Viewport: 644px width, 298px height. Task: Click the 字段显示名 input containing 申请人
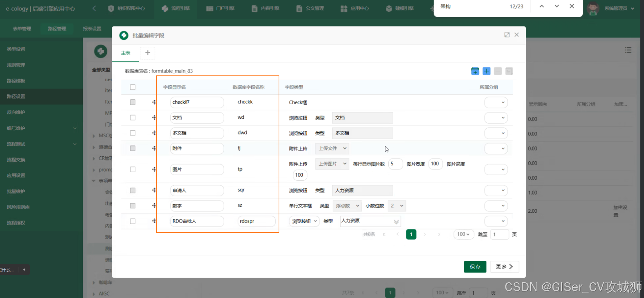tap(197, 191)
